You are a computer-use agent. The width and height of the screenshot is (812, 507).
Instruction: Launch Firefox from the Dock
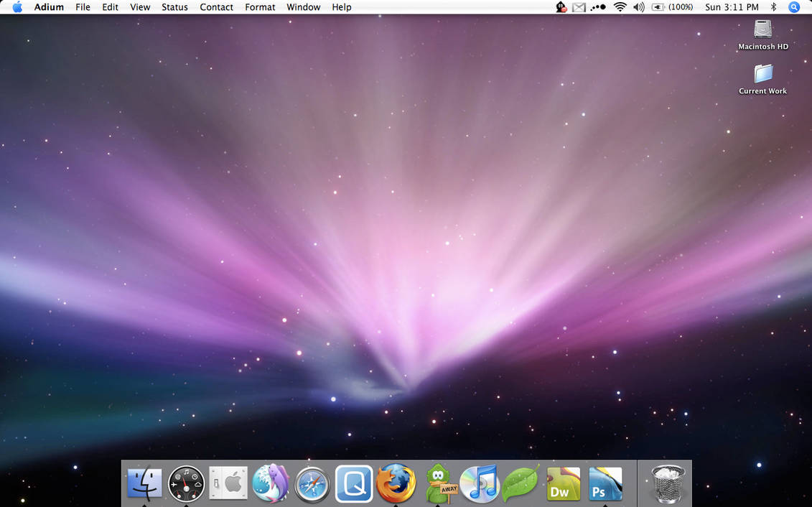(x=396, y=483)
